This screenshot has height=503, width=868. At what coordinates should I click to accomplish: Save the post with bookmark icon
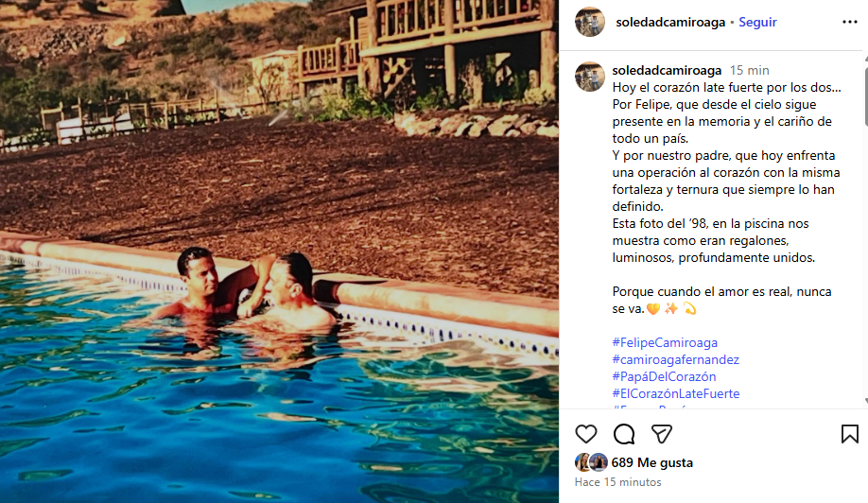tap(850, 434)
